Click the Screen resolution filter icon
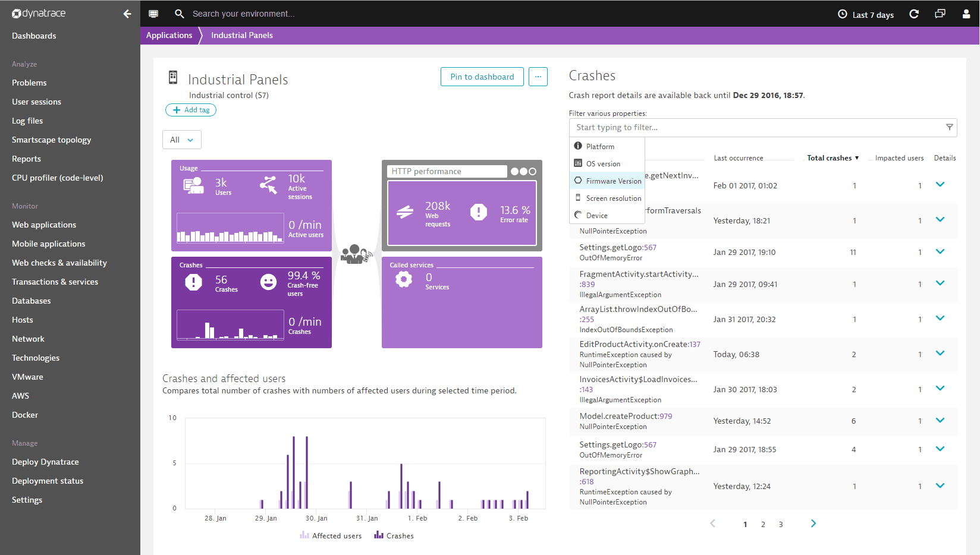This screenshot has height=555, width=980. pos(578,198)
